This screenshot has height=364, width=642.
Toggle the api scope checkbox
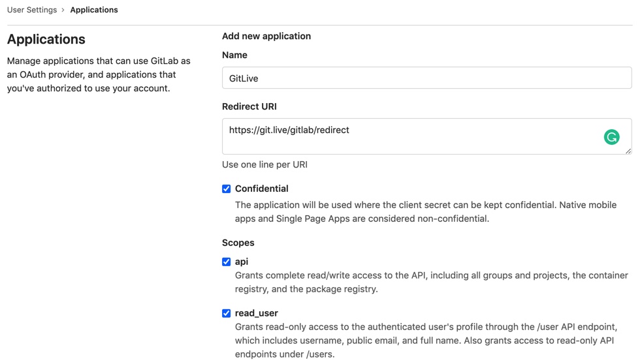pos(226,262)
